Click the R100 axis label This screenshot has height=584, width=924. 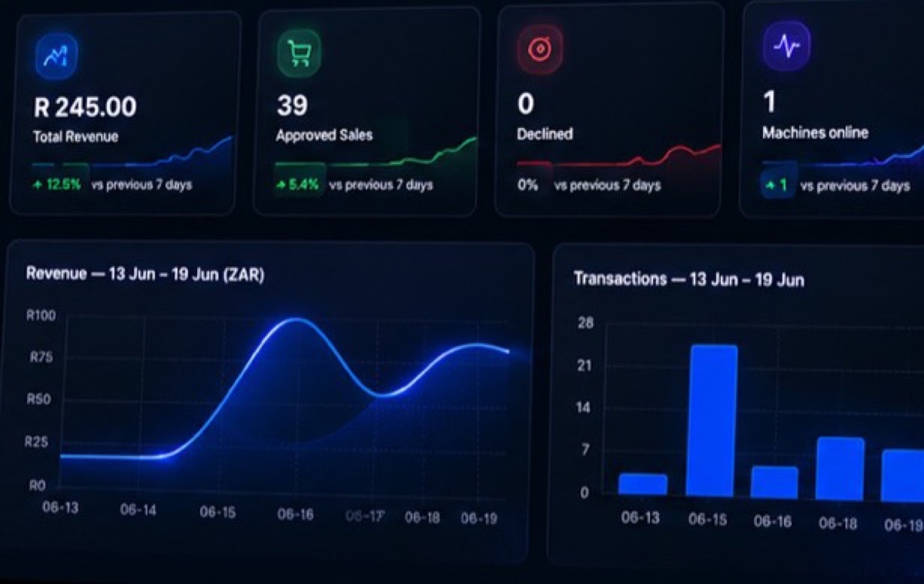tap(40, 316)
